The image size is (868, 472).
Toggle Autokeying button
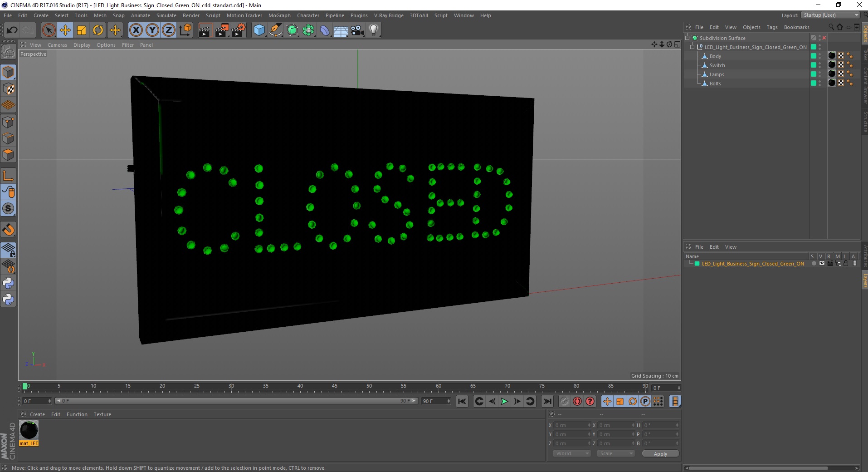click(577, 401)
